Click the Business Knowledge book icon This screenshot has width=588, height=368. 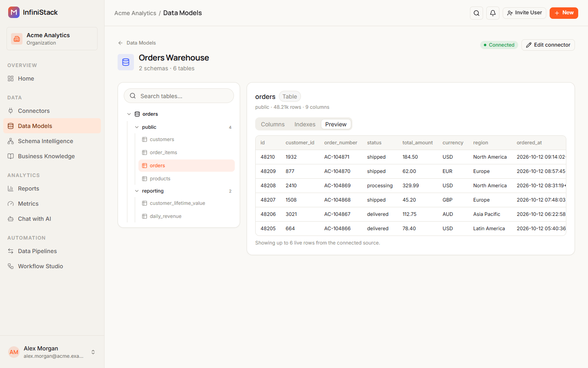(11, 156)
